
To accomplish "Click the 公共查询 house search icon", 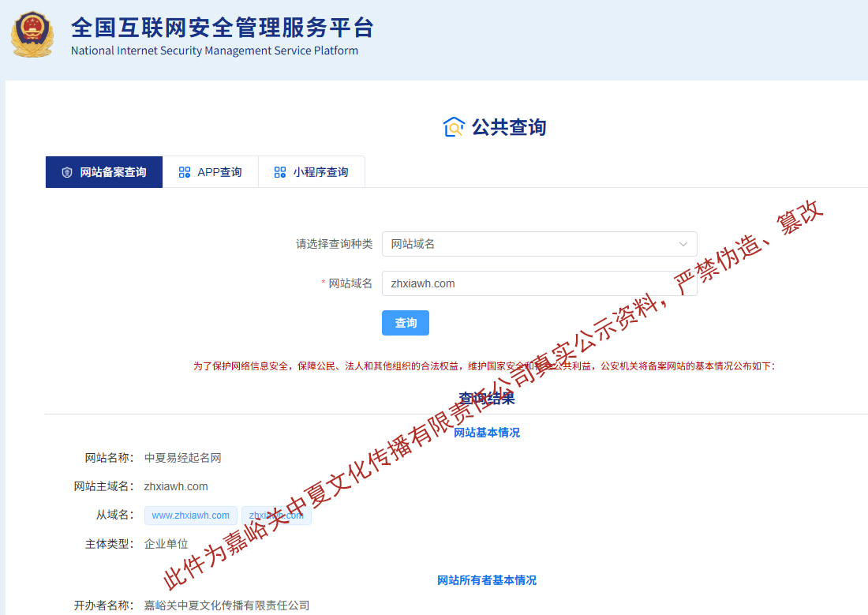I will click(x=454, y=127).
